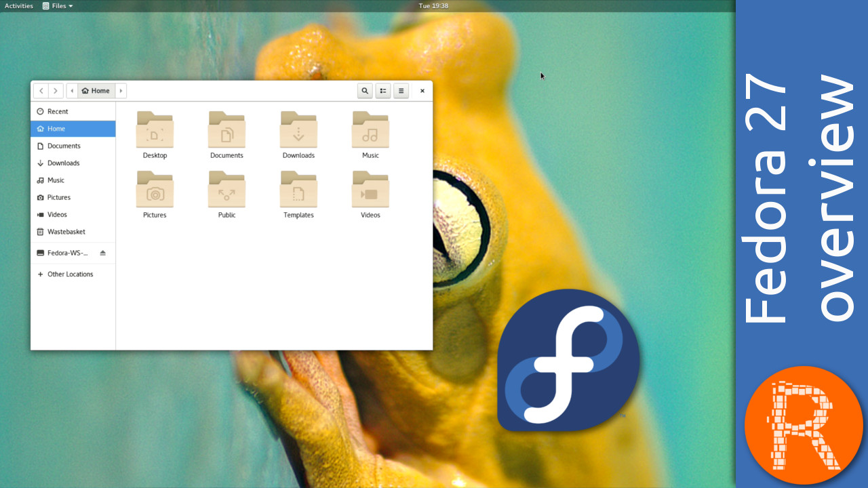Open the Files application menu
The image size is (868, 488).
click(x=58, y=5)
